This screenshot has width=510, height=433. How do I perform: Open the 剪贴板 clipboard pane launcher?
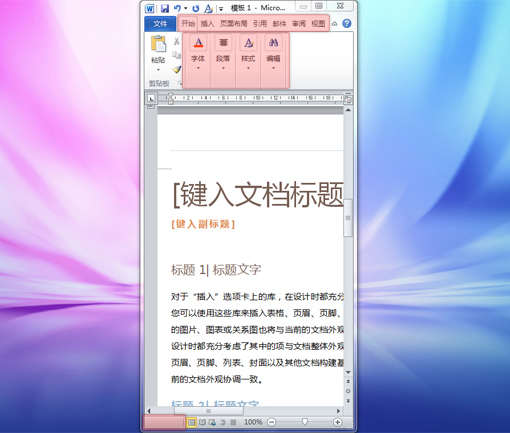click(x=180, y=83)
